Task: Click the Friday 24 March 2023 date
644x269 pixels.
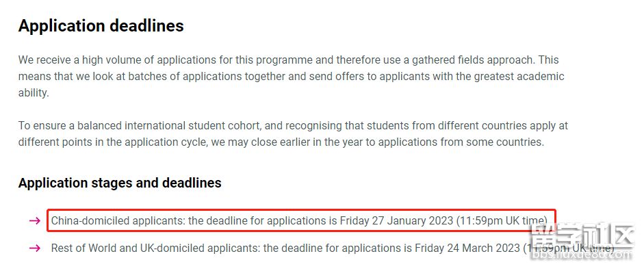Action: tap(467, 248)
